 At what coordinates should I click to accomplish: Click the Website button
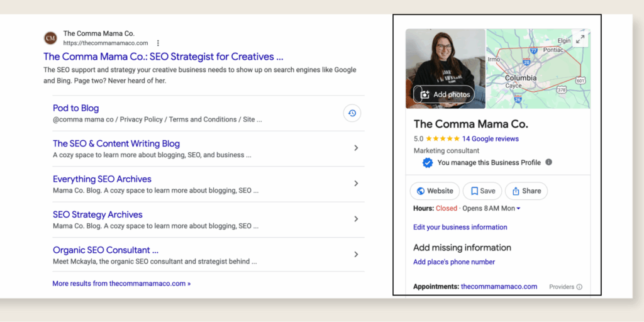[435, 191]
